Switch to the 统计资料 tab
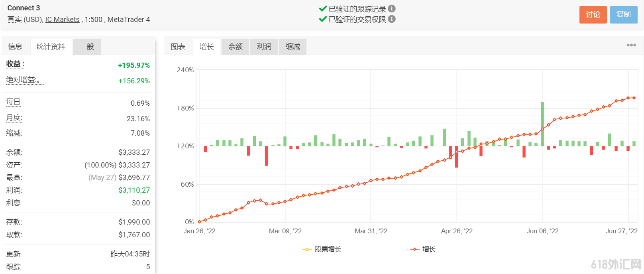This screenshot has width=644, height=274. [x=51, y=47]
